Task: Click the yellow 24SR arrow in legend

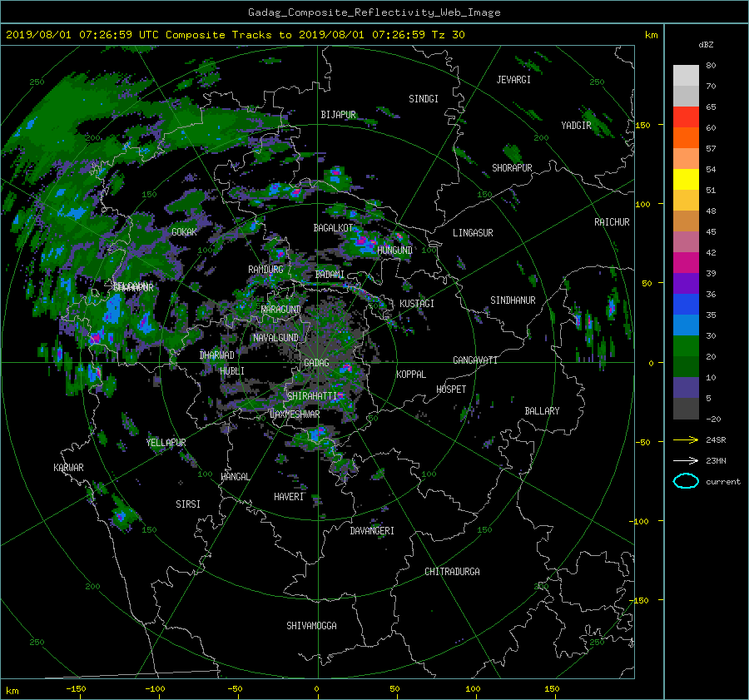Action: pos(686,439)
